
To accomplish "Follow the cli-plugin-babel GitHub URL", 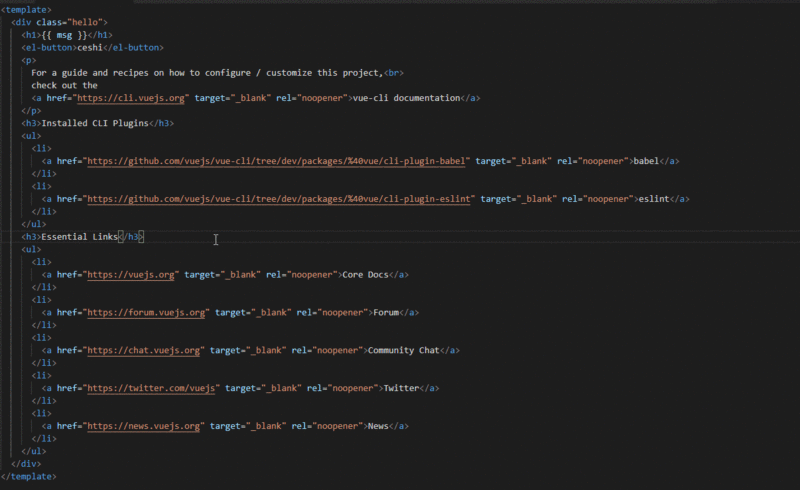I will coord(276,161).
